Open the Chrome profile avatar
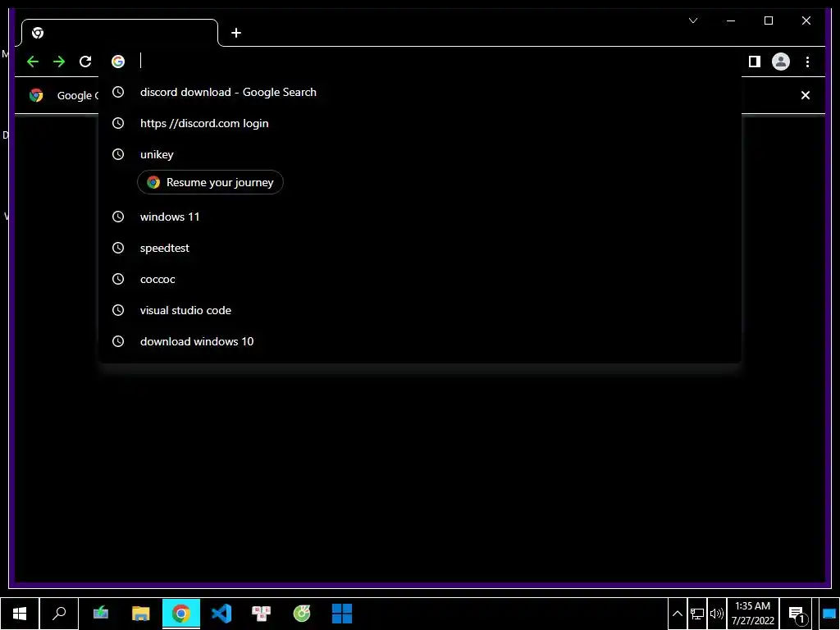The image size is (840, 630). 781,62
